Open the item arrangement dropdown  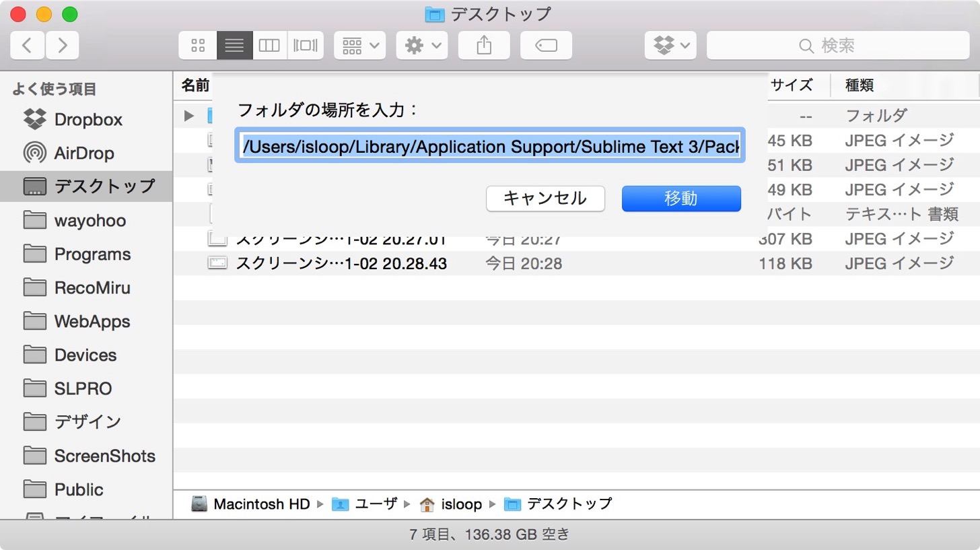coord(359,46)
